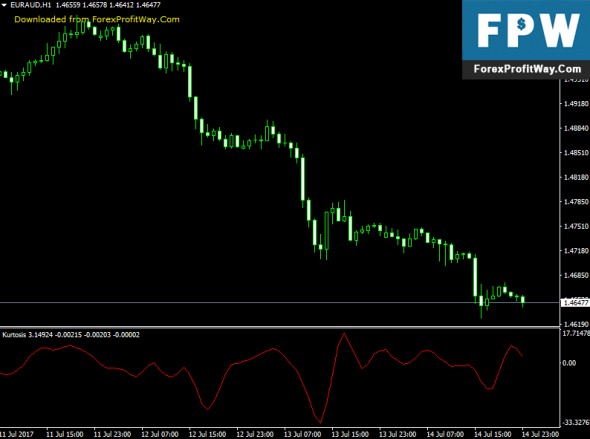Screen dimensions: 590x439
Task: Click the 1.47180 price scale level
Action: 576,251
